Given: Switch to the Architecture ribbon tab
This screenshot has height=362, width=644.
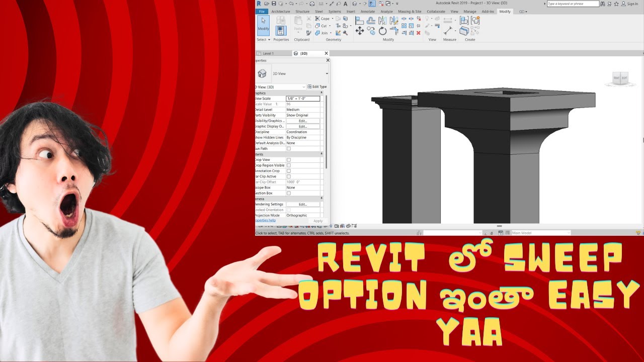Looking at the screenshot, I should [281, 12].
